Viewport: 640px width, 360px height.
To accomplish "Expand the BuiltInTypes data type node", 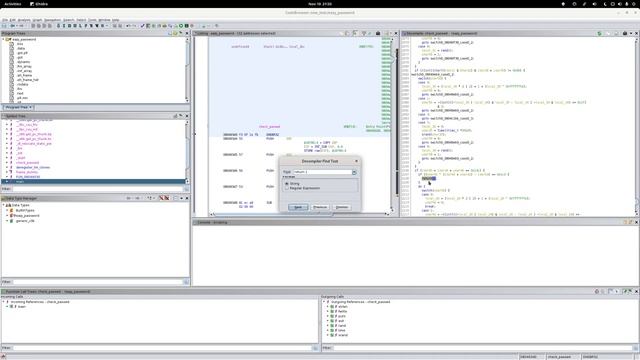I will [7, 210].
